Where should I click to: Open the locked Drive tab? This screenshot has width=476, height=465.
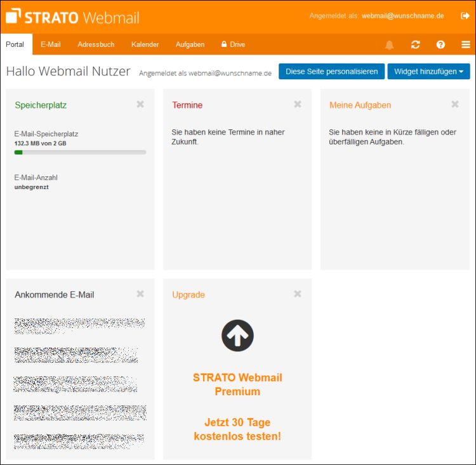pos(233,44)
